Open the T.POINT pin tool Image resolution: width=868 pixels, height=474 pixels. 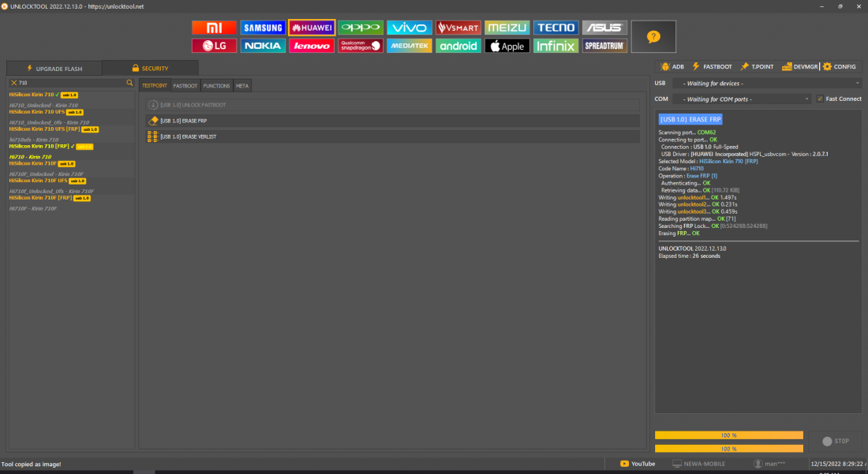pyautogui.click(x=757, y=66)
